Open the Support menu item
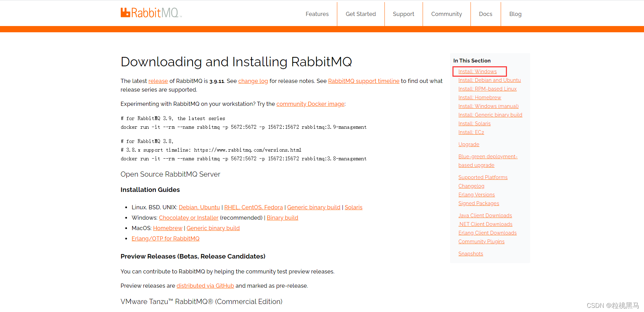The image size is (644, 312). (x=404, y=14)
